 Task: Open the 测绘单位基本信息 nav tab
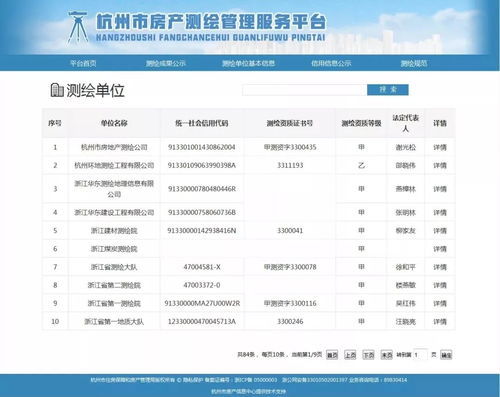pos(248,63)
